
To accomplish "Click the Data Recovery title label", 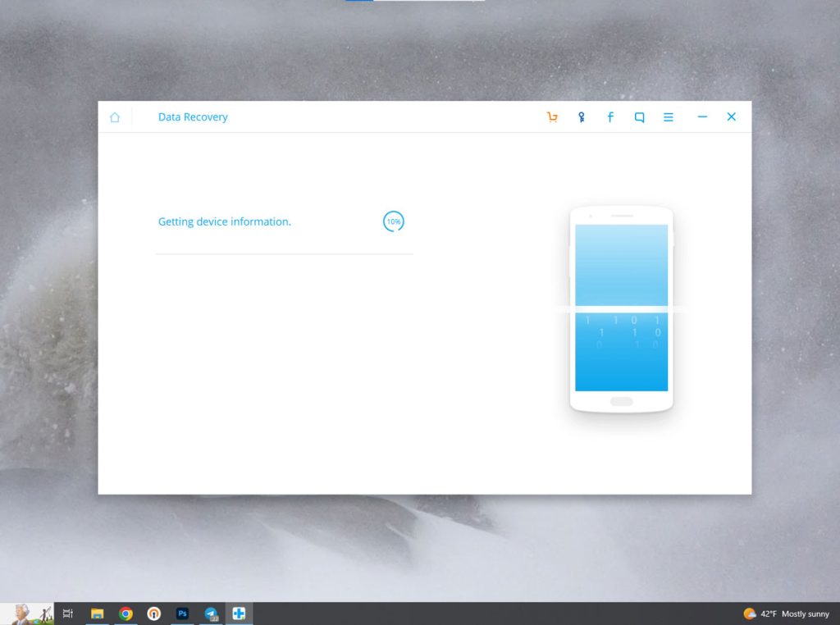I will tap(193, 117).
